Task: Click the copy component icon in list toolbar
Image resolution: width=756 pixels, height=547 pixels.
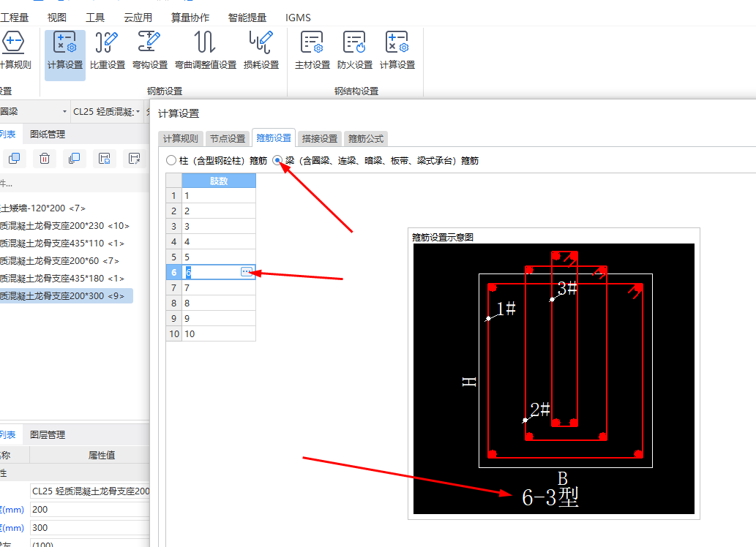Action: (x=15, y=158)
